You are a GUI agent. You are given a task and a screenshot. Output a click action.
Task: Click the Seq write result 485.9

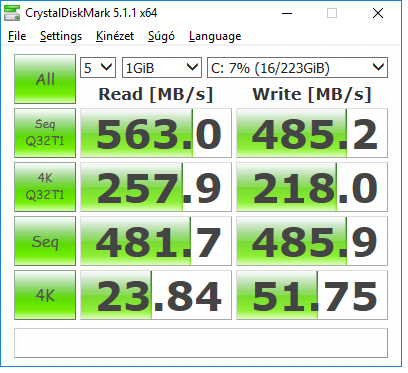[312, 241]
